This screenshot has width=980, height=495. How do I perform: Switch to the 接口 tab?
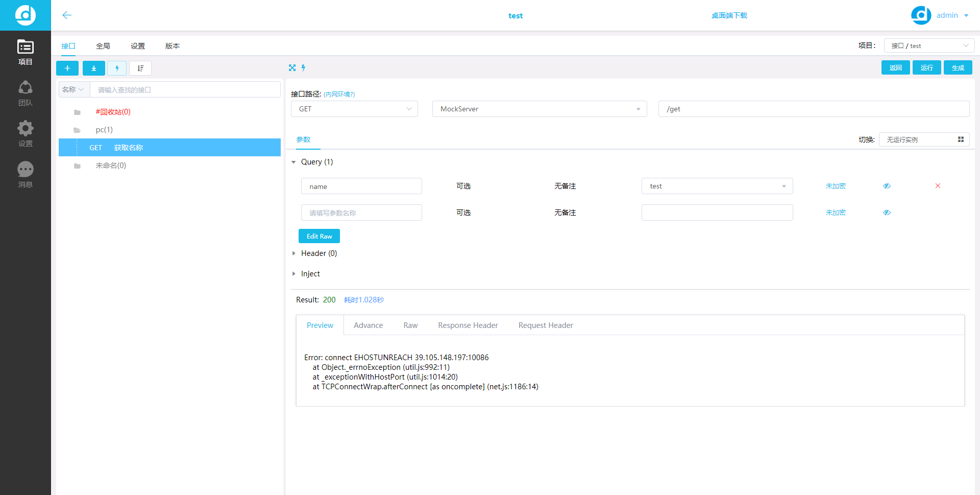(x=68, y=46)
